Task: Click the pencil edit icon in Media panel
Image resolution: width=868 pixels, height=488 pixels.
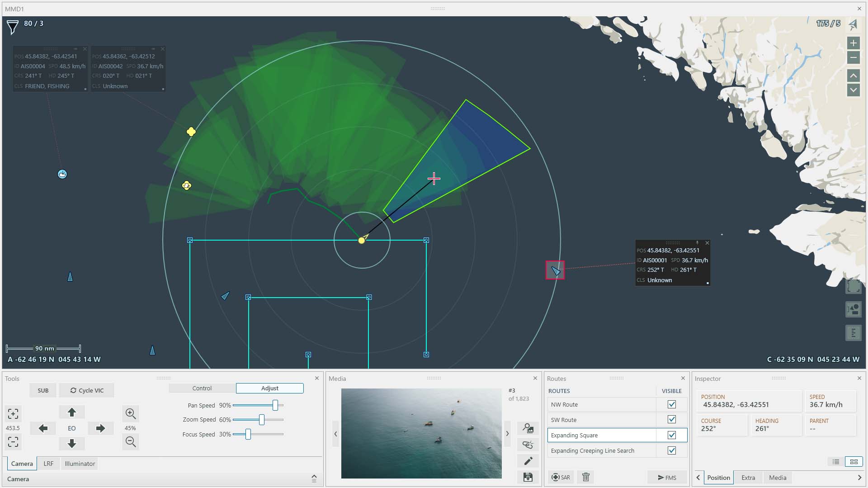Action: 528,461
